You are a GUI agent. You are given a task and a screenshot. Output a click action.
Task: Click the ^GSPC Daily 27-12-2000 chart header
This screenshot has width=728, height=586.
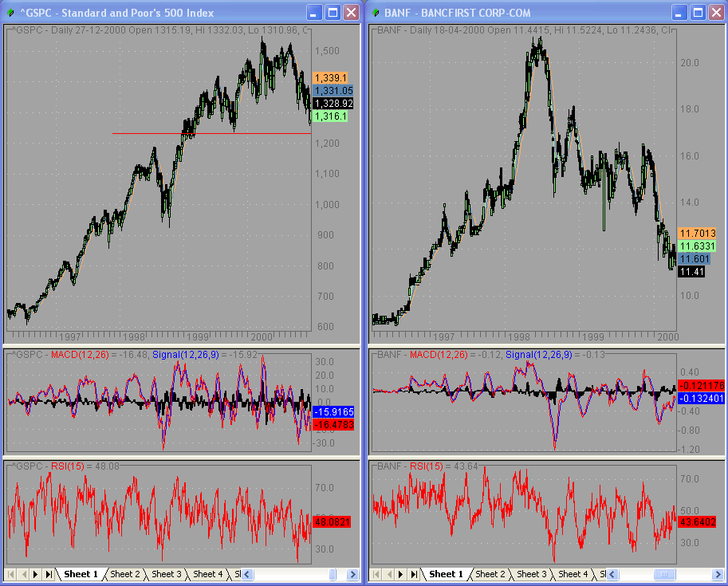point(161,30)
